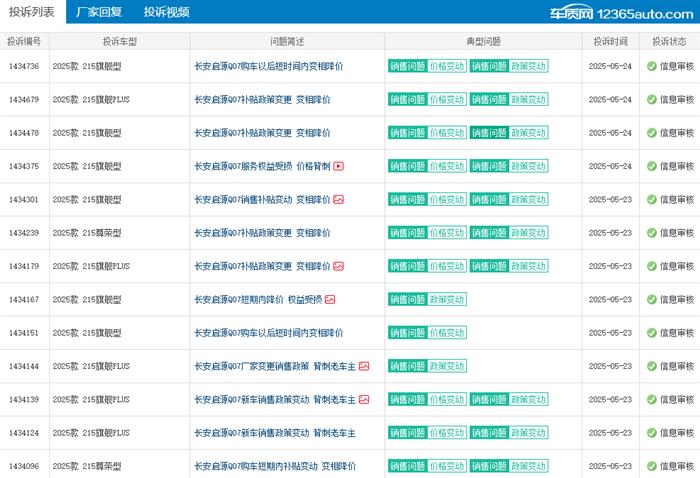700x478 pixels.
Task: Click date 2025-05-24 in row 1434478
Action: click(610, 133)
